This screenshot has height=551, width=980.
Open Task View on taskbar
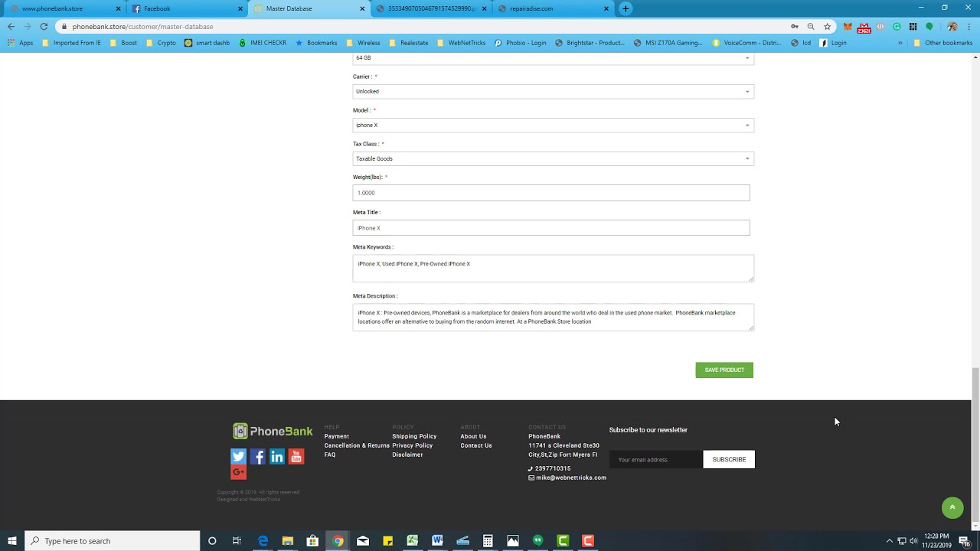click(237, 541)
